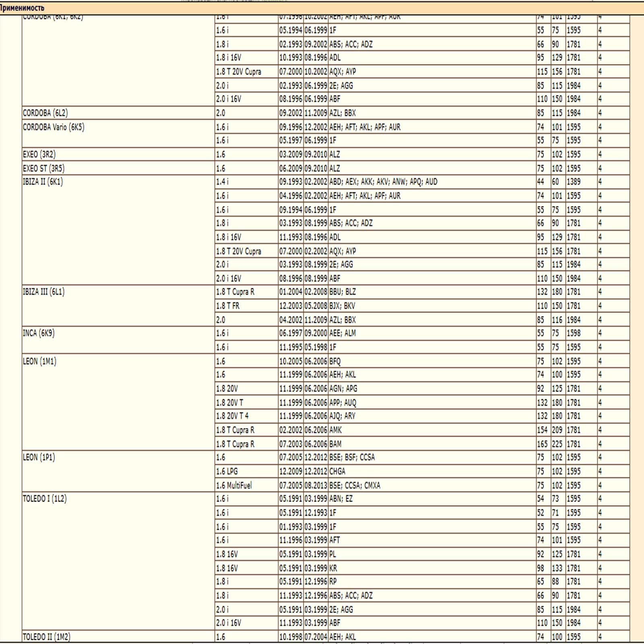Select the 1.6 MultiFuel engine cell
This screenshot has width=644, height=644.
pyautogui.click(x=234, y=485)
